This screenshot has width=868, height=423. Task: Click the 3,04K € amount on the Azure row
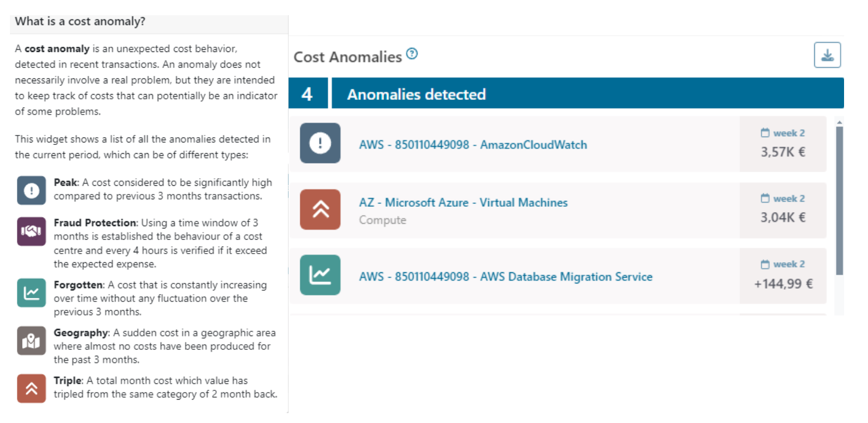tap(783, 218)
